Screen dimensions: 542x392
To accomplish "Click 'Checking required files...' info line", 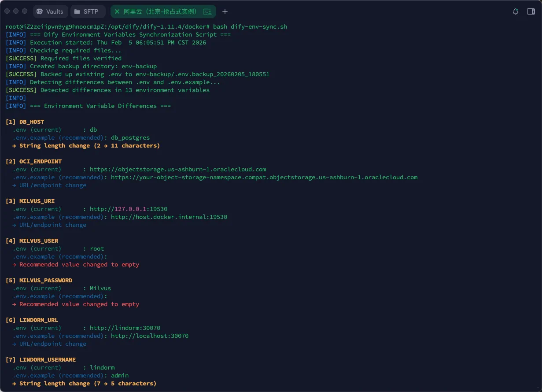I will (63, 50).
